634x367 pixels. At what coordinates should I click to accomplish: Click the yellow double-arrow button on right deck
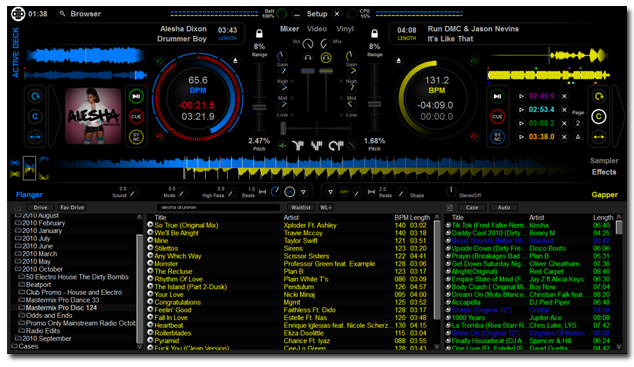pos(598,137)
